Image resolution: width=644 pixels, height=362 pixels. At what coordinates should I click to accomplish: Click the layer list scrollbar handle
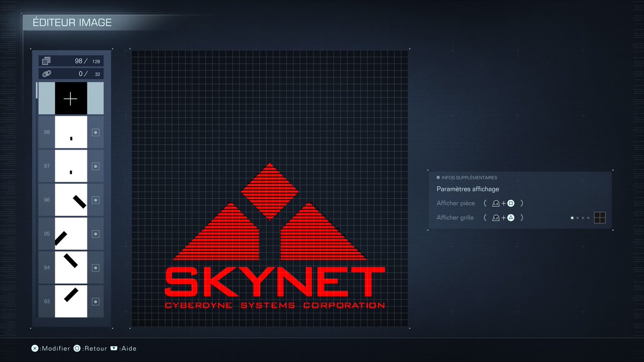tap(36, 90)
